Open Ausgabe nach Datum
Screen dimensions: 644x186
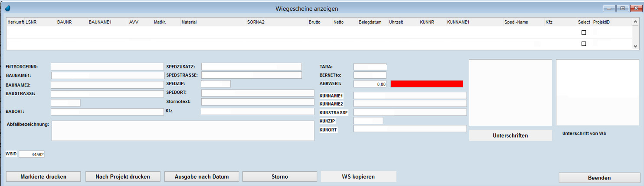(201, 176)
